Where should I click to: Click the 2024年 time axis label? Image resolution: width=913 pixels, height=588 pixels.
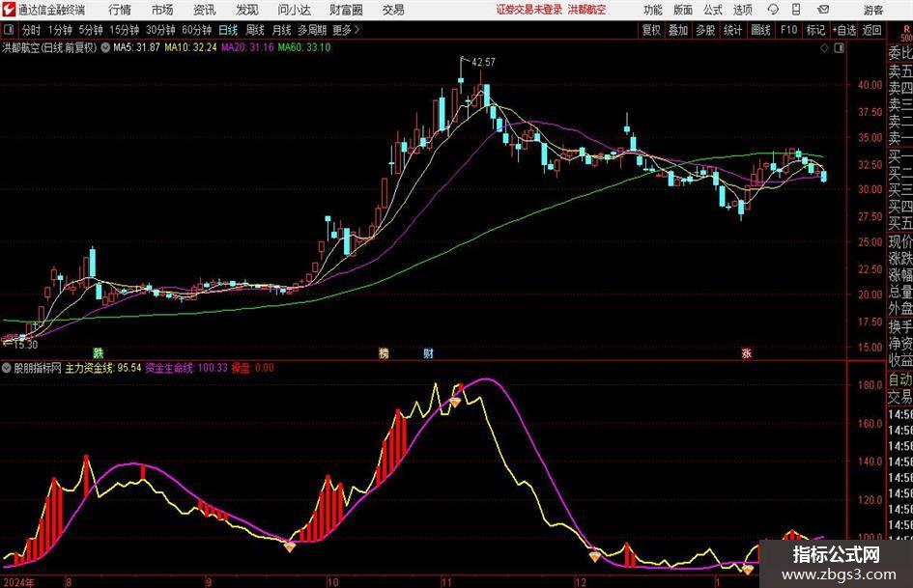(19, 581)
